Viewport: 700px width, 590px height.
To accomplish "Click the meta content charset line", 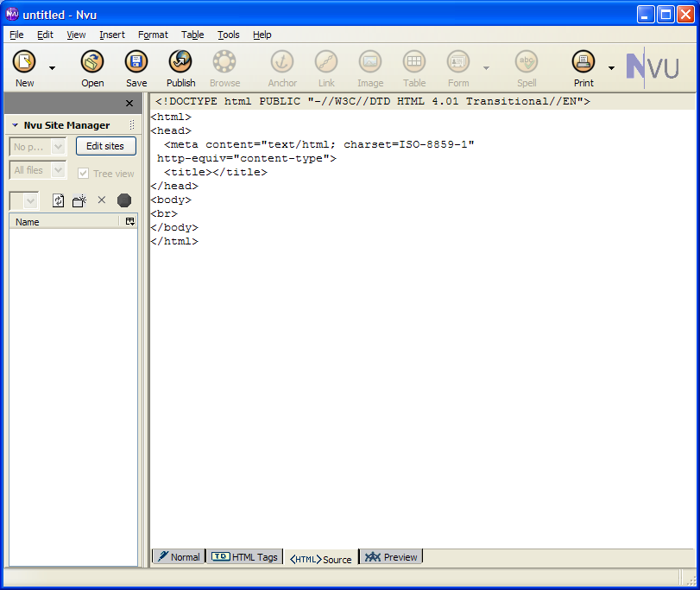I will coord(318,144).
